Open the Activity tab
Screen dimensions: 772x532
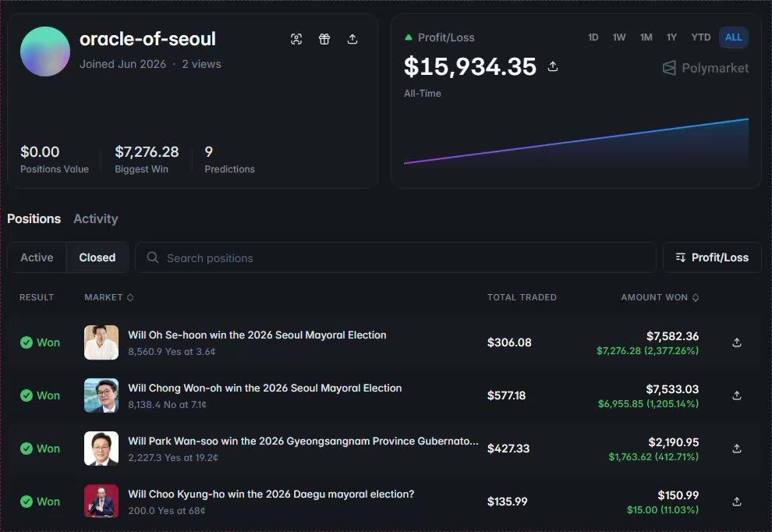tap(95, 218)
